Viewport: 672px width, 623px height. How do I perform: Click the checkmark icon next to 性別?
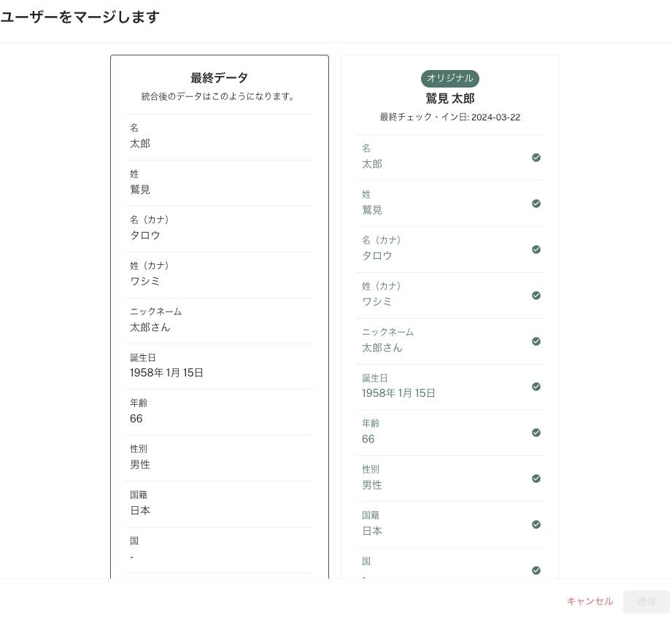[536, 479]
